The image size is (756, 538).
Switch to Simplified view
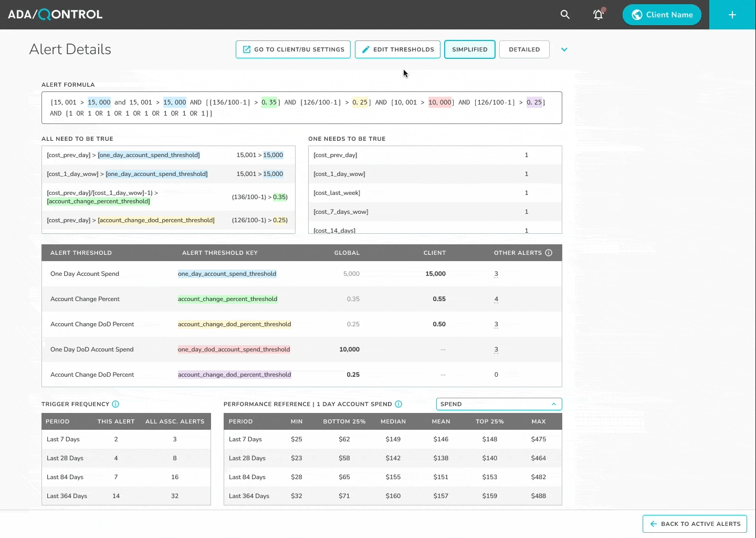click(470, 49)
